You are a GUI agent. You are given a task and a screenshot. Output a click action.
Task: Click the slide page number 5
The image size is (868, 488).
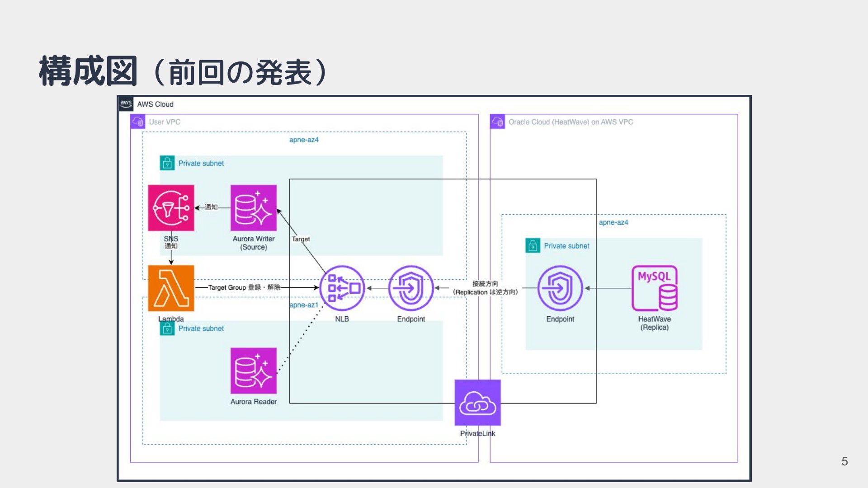pyautogui.click(x=844, y=461)
